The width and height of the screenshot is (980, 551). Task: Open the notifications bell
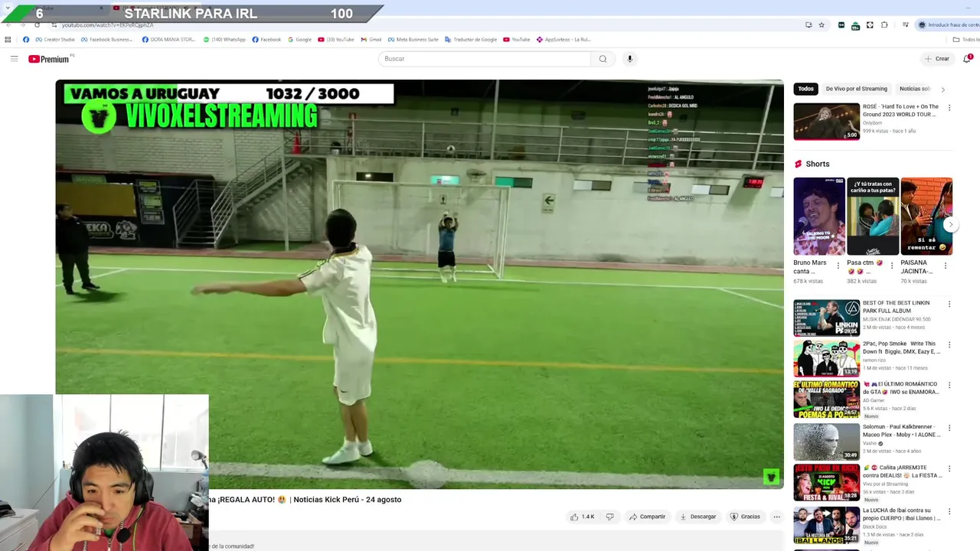pyautogui.click(x=967, y=59)
